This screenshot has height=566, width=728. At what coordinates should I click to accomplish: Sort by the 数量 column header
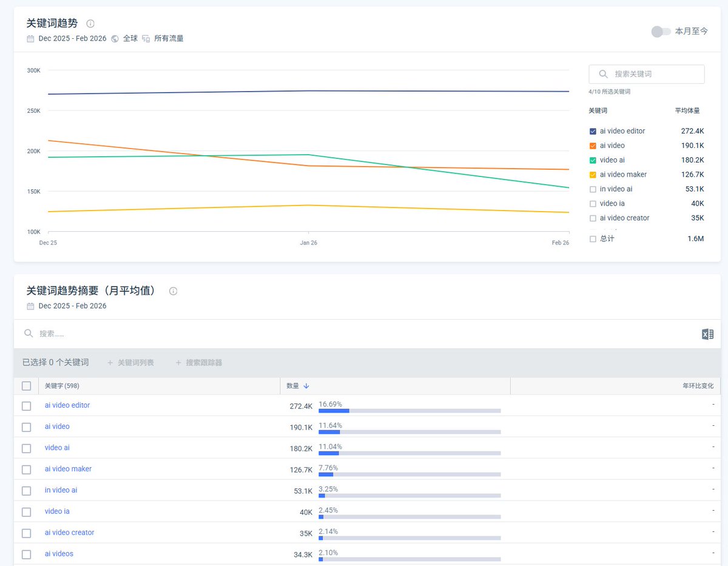click(395, 386)
